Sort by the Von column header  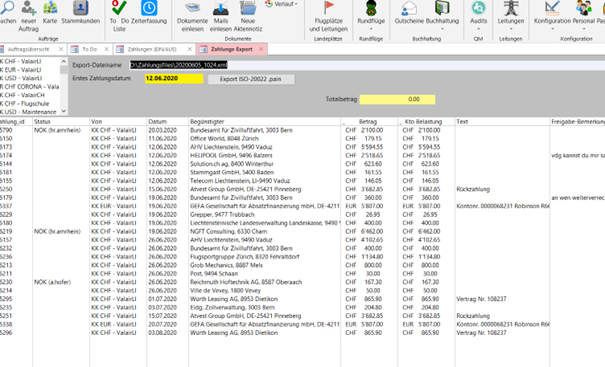118,122
